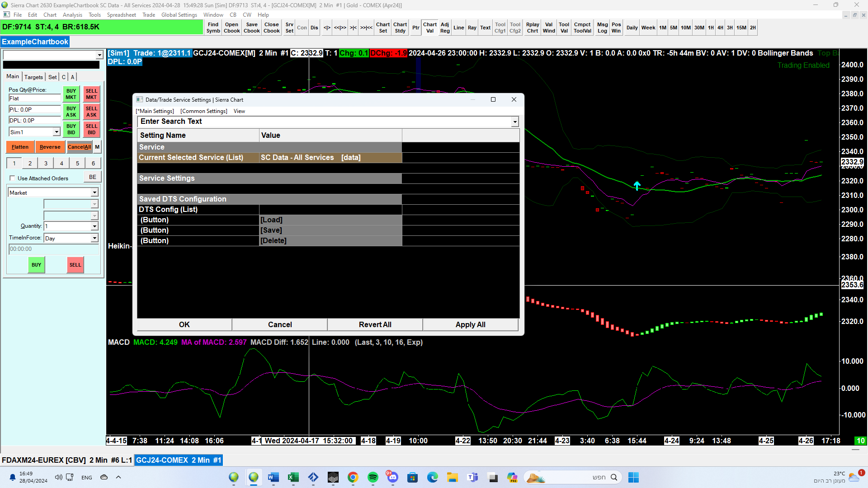This screenshot has width=868, height=488.
Task: Open the TimeInForce Day dropdown
Action: pos(94,238)
